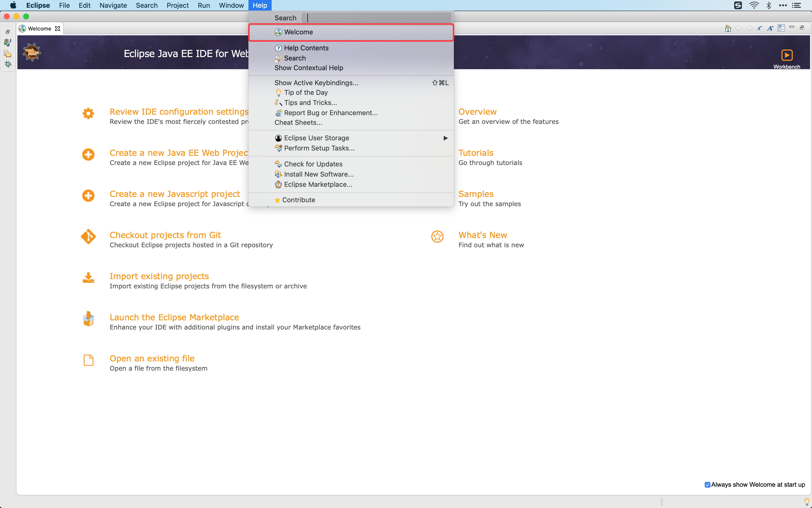Image resolution: width=812 pixels, height=508 pixels.
Task: Open Tip of the Day
Action: [x=351, y=93]
